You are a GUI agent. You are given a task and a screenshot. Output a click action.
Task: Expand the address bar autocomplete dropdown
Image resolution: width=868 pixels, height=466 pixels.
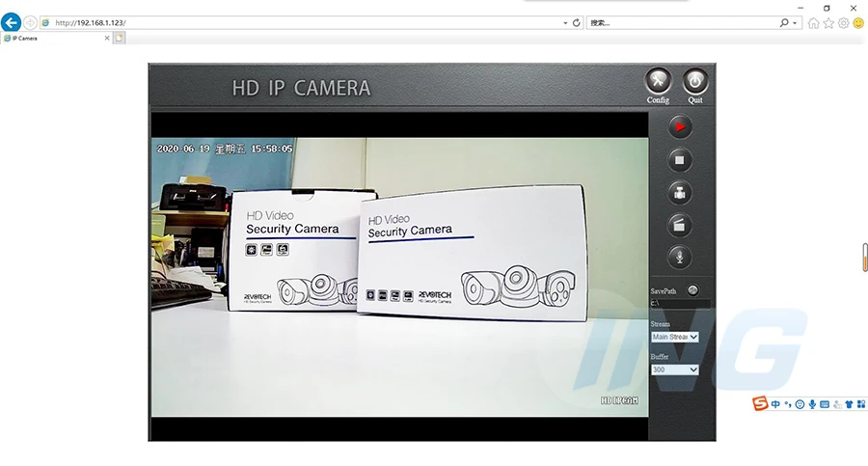point(565,23)
